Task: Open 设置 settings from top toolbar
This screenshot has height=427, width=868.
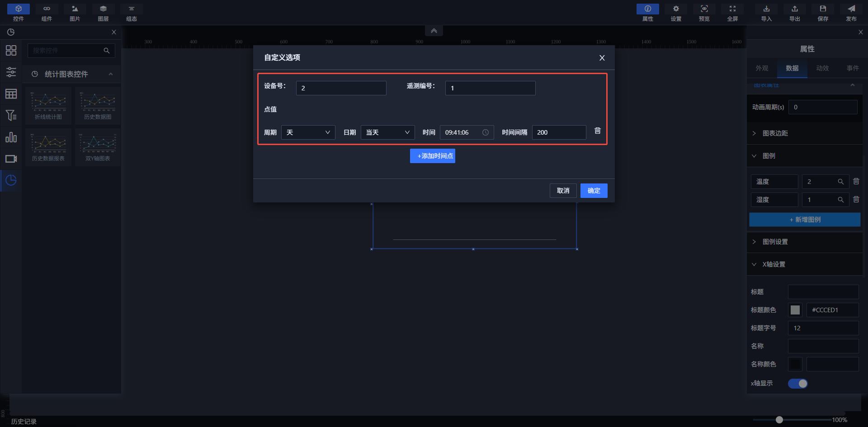Action: (676, 13)
